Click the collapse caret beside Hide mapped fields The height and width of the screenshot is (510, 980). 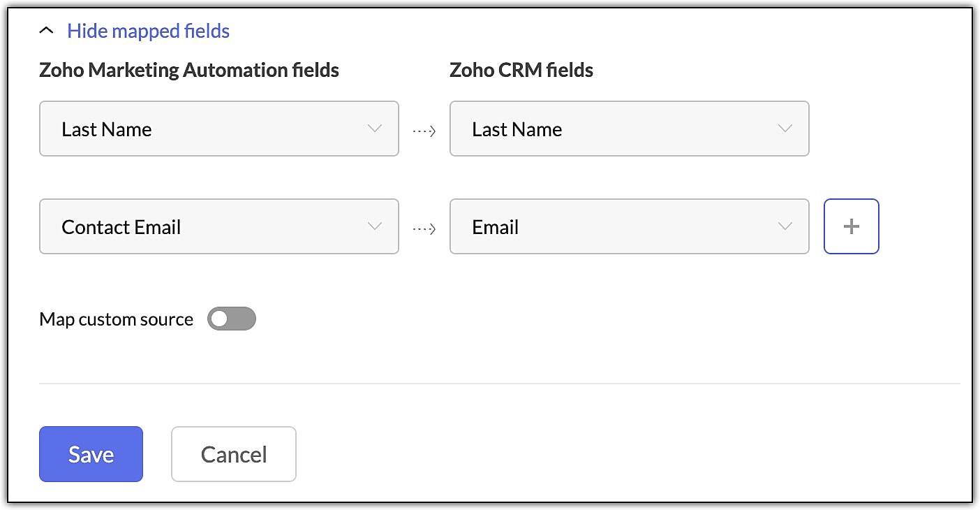click(x=47, y=31)
